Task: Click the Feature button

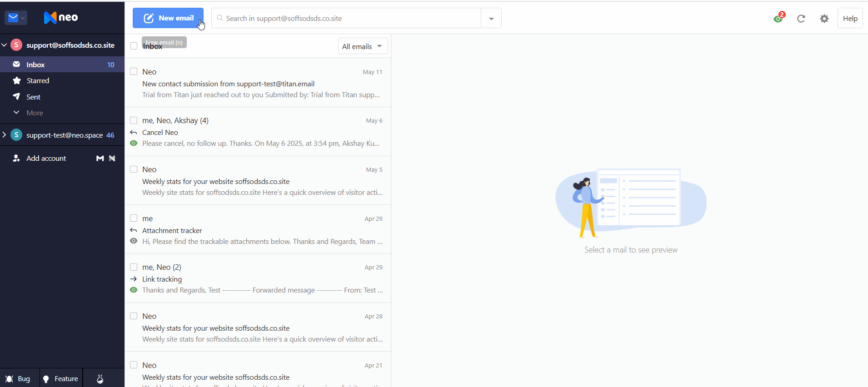Action: point(61,379)
